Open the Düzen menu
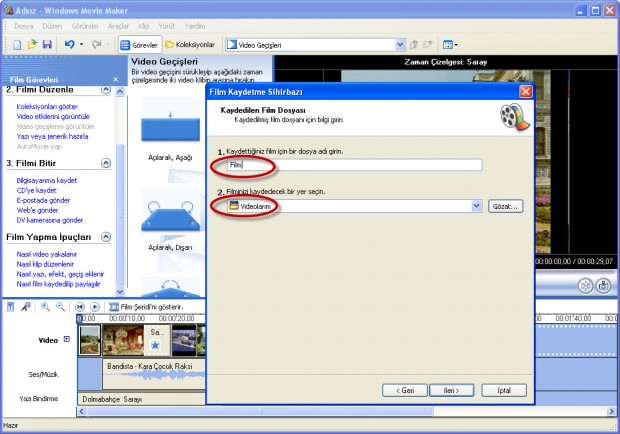The height and width of the screenshot is (434, 620). pos(52,26)
